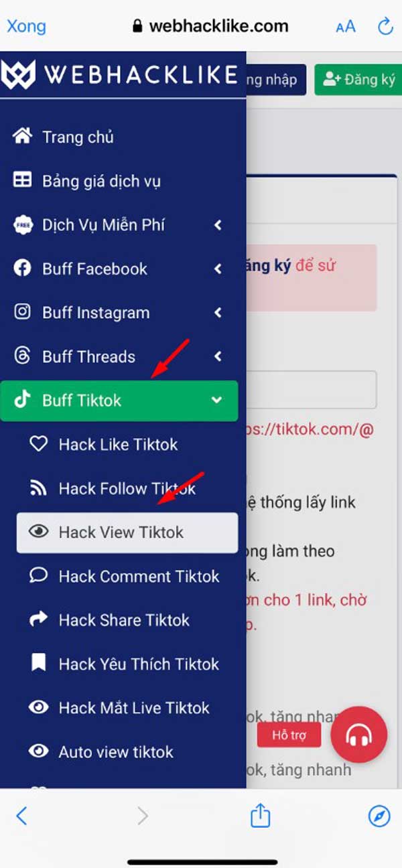Tap the green Đăng ký button
This screenshot has width=402, height=868.
(x=358, y=80)
